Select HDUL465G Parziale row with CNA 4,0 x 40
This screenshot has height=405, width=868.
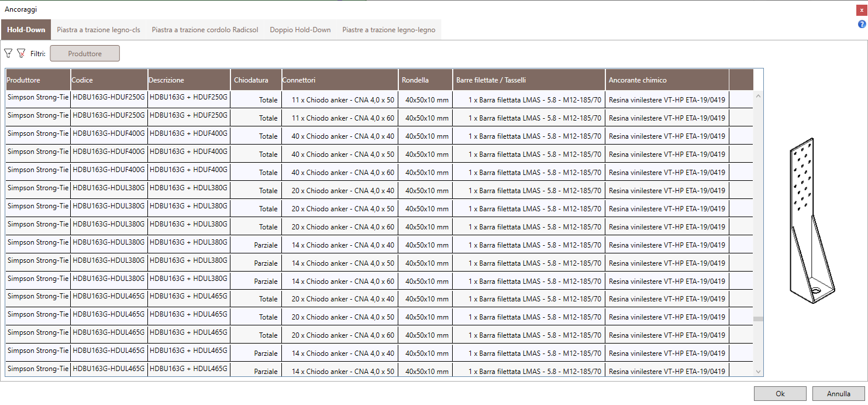379,353
